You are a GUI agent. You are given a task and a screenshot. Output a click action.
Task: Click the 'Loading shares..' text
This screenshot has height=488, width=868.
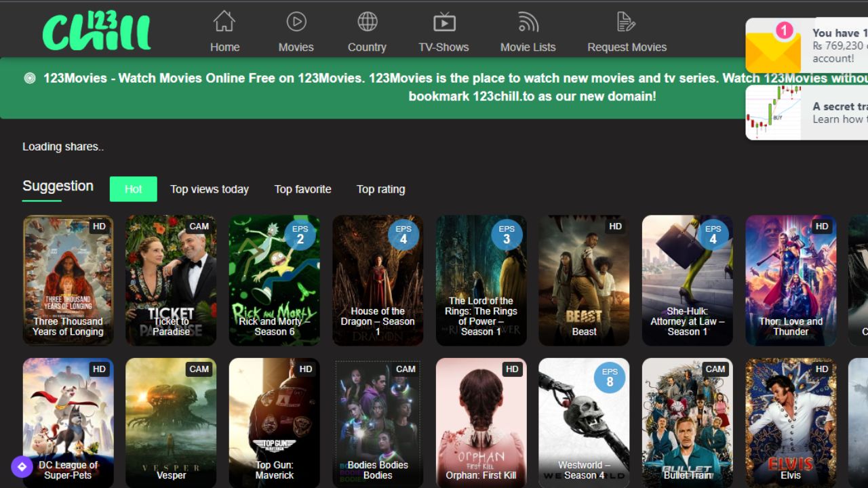63,146
